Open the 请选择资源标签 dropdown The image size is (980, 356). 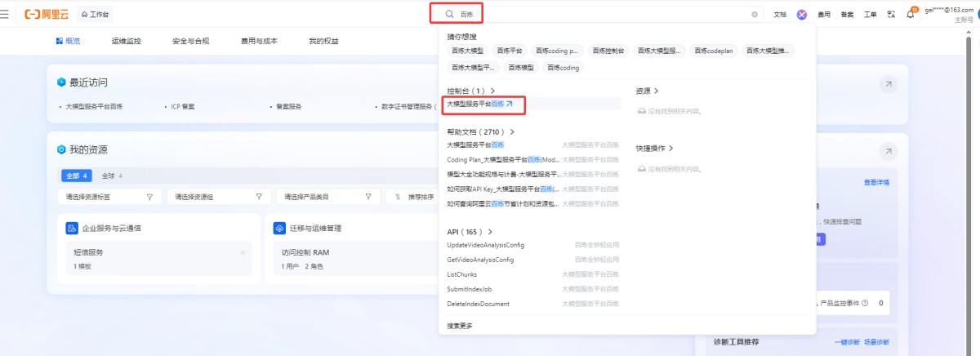(109, 197)
